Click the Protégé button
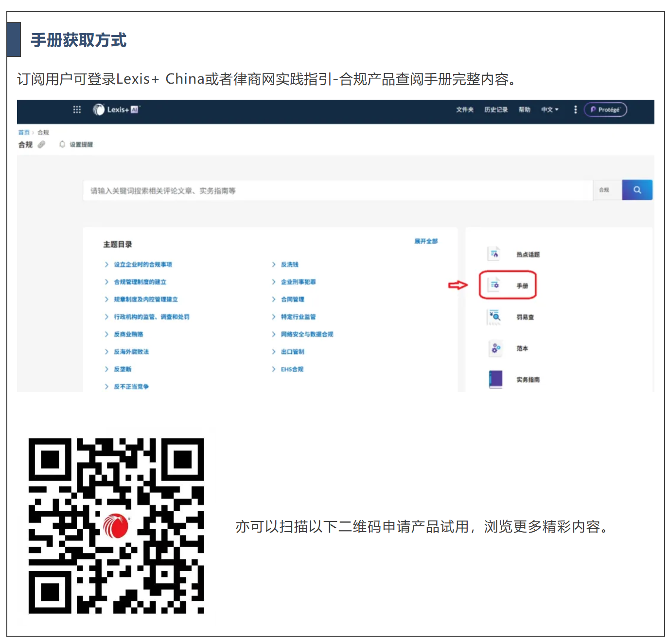The height and width of the screenshot is (644, 669). 605,109
